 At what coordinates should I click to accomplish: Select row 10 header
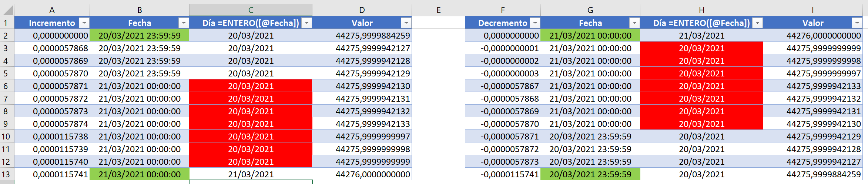(7, 137)
